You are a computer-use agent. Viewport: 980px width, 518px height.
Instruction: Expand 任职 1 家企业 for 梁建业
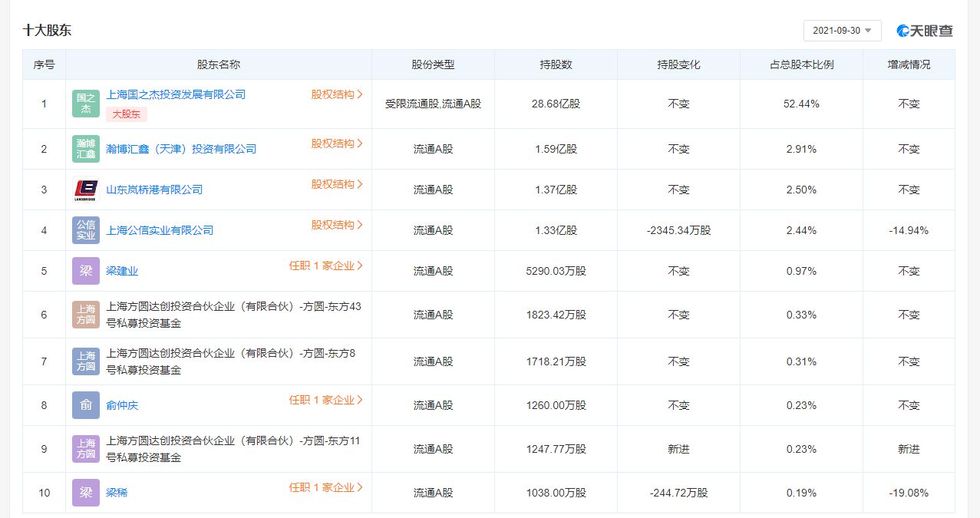click(x=326, y=266)
